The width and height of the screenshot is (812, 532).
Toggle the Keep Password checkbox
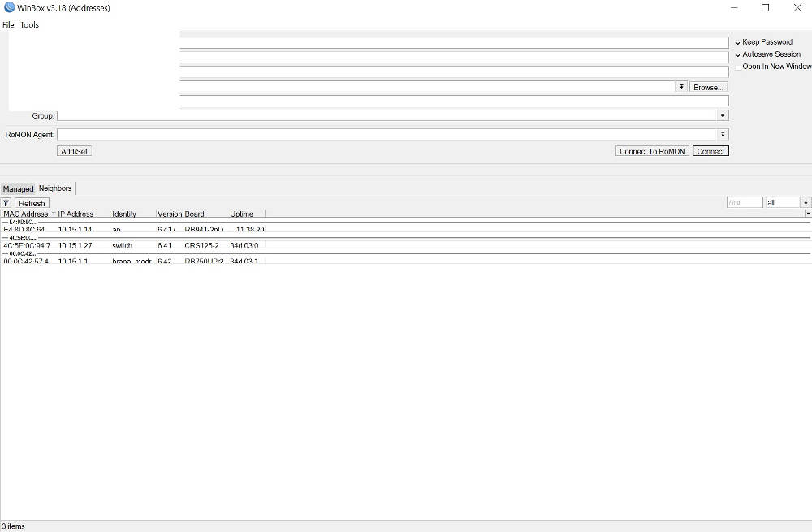tap(738, 42)
